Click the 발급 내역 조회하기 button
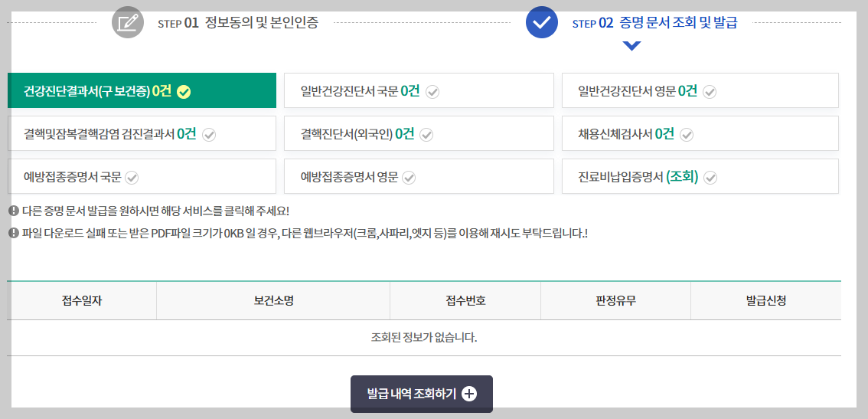Screen dimensions: 868x419 point(421,394)
